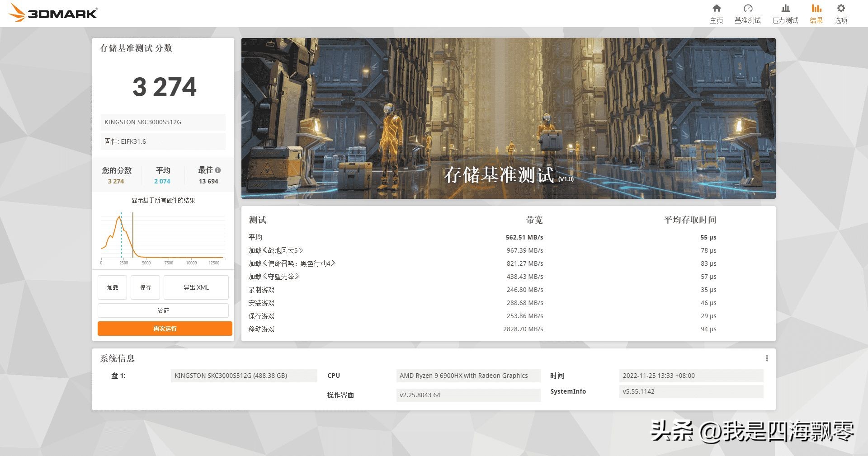
Task: Click the 253.86 MB/s bandwidth value
Action: (x=525, y=316)
